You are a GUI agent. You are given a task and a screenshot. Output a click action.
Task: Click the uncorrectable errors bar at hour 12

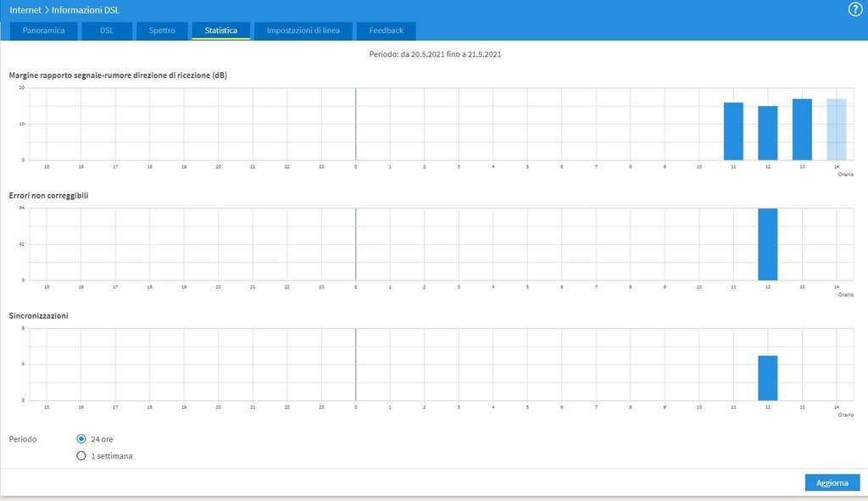point(767,244)
